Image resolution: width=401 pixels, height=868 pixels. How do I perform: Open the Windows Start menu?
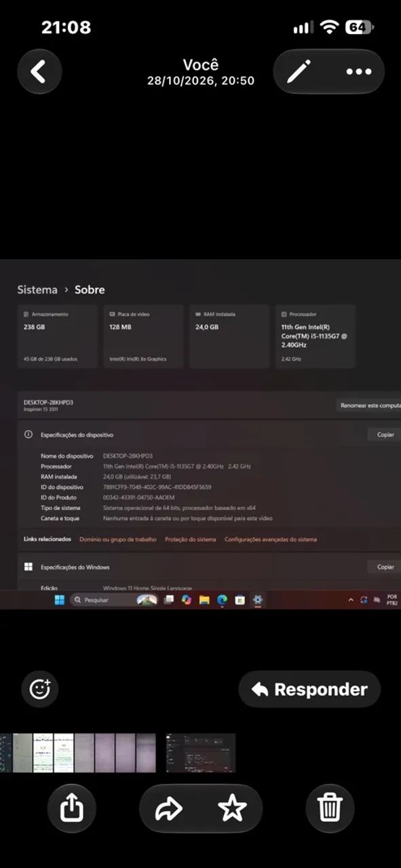(60, 600)
